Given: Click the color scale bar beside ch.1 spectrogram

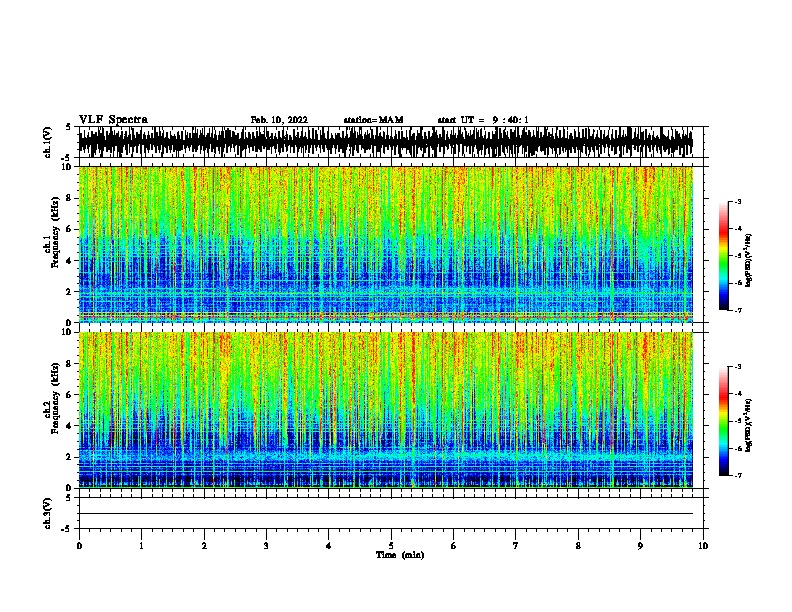Looking at the screenshot, I should click(x=723, y=256).
